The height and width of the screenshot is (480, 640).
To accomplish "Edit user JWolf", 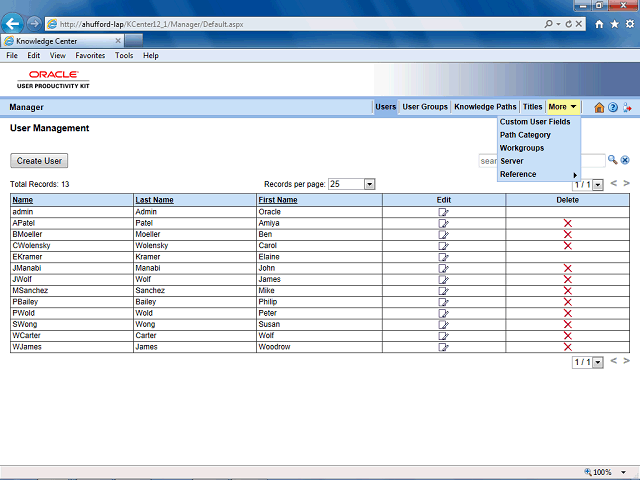I will click(443, 279).
